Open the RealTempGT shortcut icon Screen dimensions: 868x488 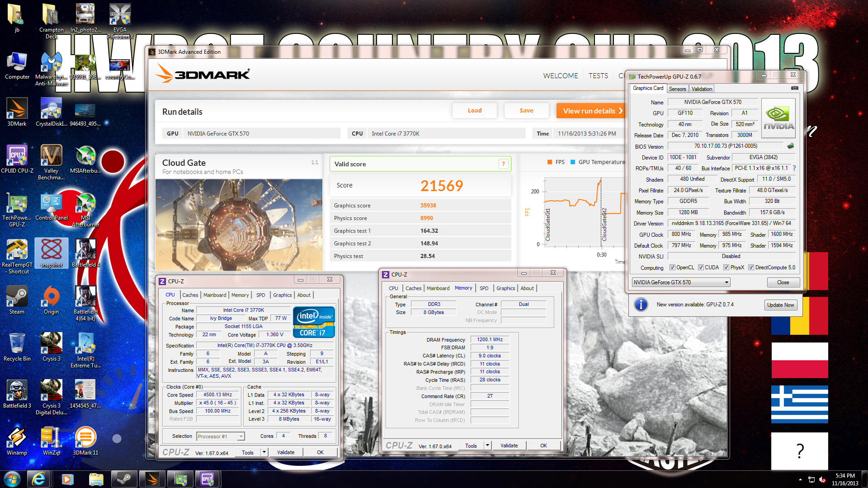[x=17, y=257]
